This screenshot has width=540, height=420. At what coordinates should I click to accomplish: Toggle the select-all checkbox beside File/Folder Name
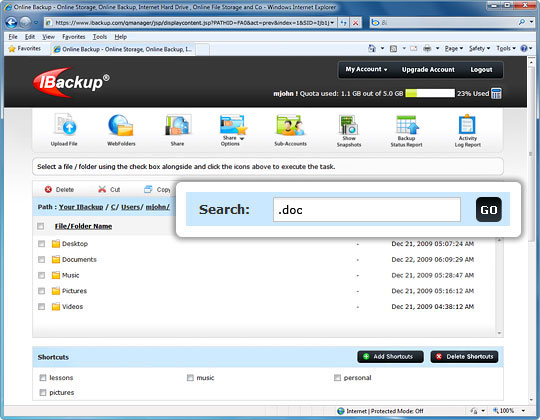click(41, 226)
